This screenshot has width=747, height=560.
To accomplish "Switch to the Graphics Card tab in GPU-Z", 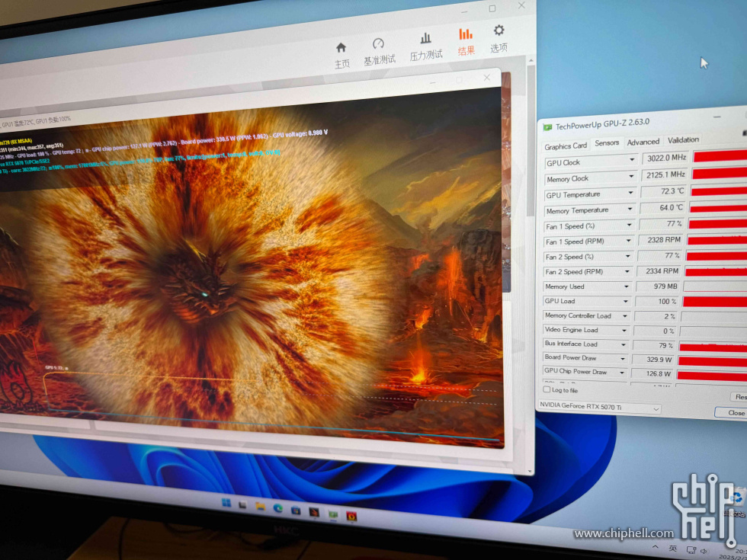I will tap(566, 146).
